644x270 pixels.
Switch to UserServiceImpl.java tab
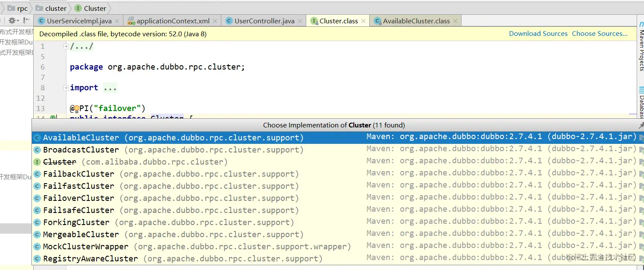pos(79,21)
